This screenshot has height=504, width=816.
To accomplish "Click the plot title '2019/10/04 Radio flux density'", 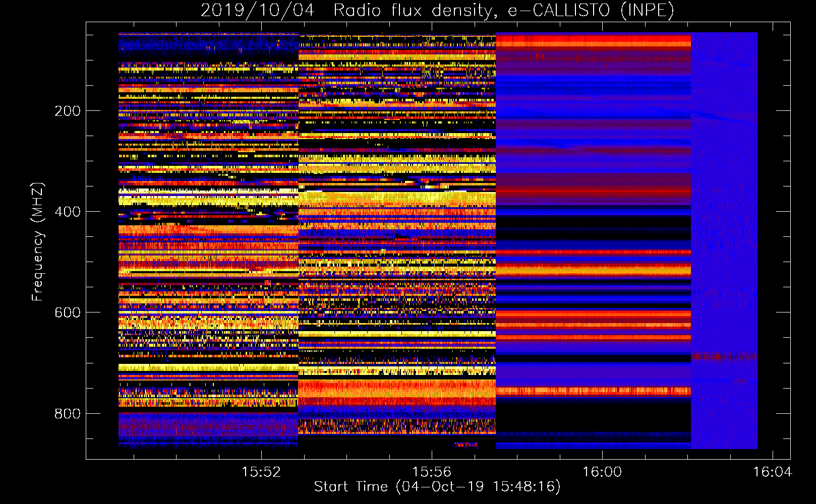I will 437,11.
